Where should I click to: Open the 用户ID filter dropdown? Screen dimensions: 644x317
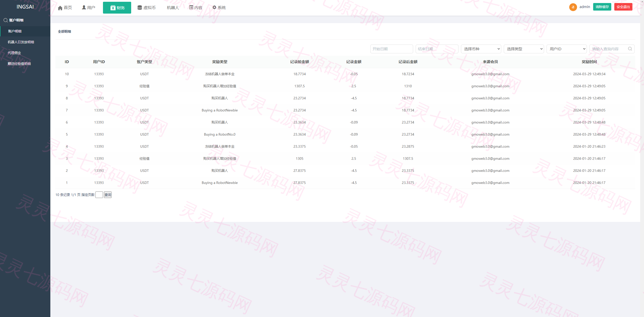point(566,49)
